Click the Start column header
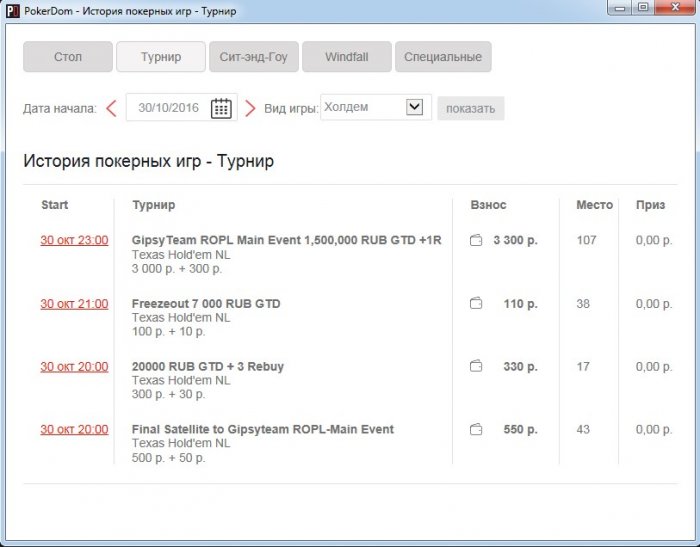This screenshot has height=547, width=700. [54, 205]
